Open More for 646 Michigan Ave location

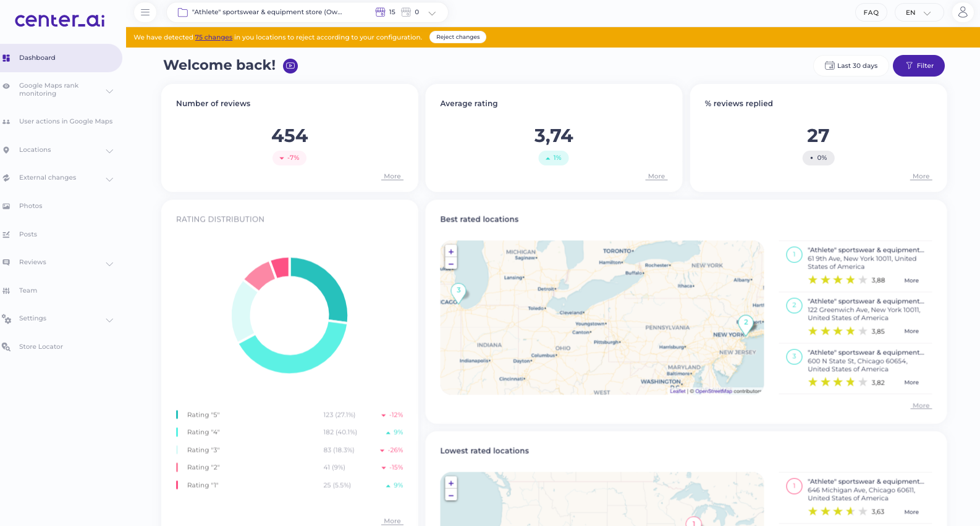point(911,512)
